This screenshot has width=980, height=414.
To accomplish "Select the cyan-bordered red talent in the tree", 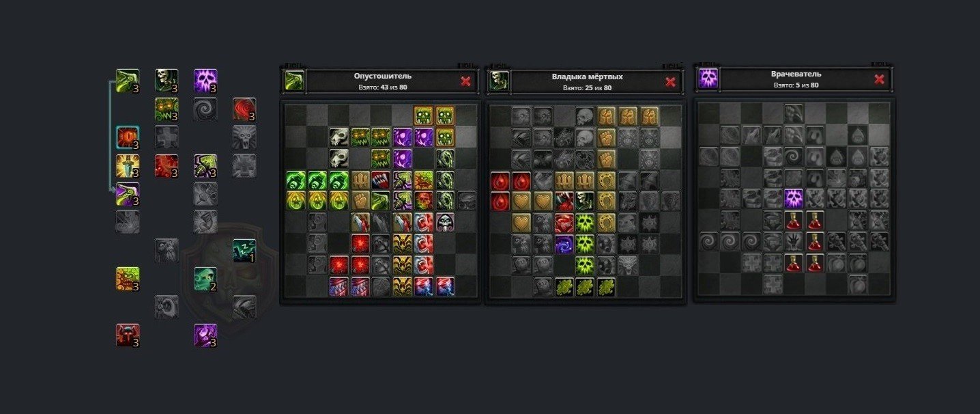I will (128, 137).
